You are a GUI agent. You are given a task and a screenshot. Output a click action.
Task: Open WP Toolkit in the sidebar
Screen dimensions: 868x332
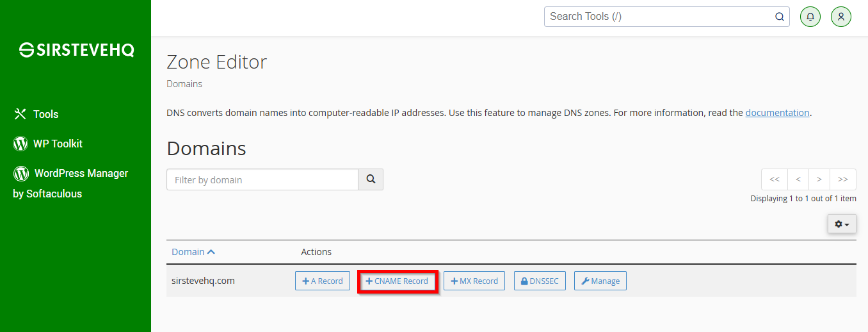point(47,144)
